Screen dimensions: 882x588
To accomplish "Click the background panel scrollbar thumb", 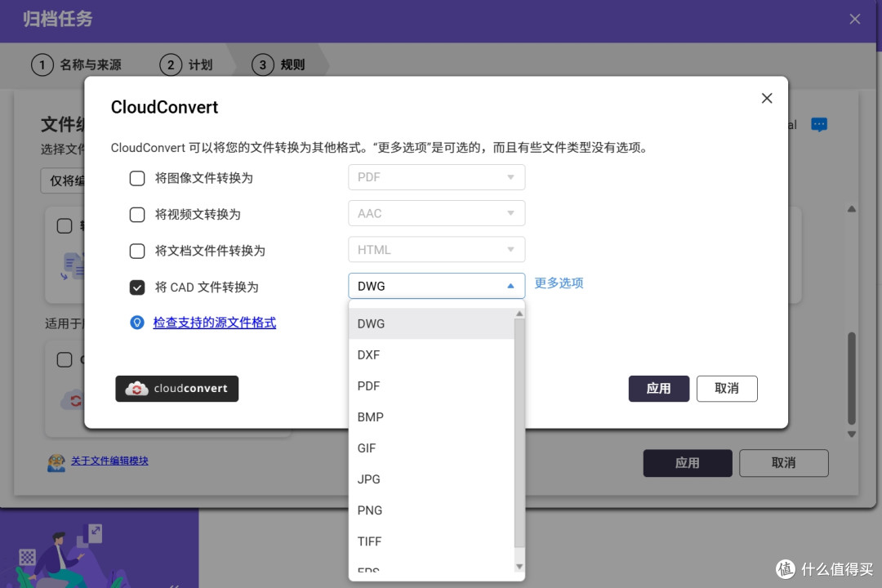I will click(x=852, y=378).
